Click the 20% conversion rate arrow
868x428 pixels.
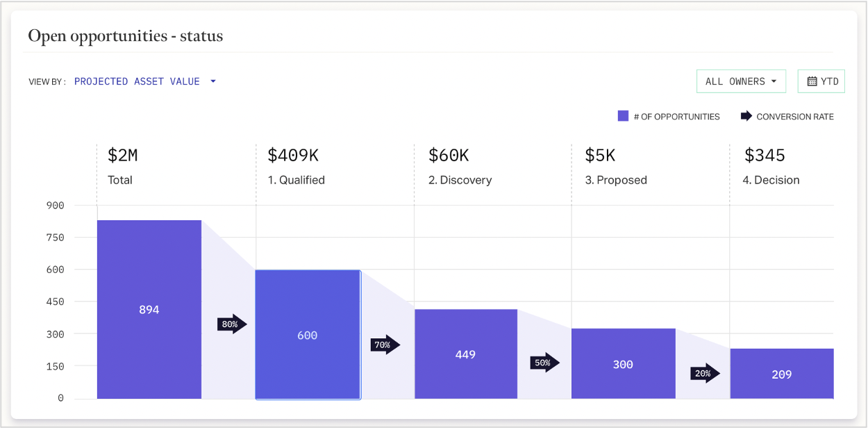click(x=704, y=374)
